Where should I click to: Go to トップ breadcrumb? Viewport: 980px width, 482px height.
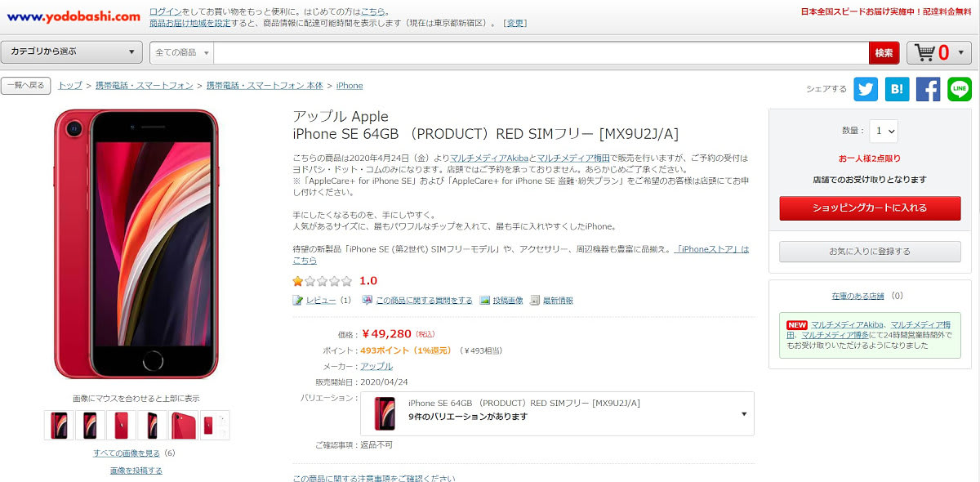tap(70, 86)
